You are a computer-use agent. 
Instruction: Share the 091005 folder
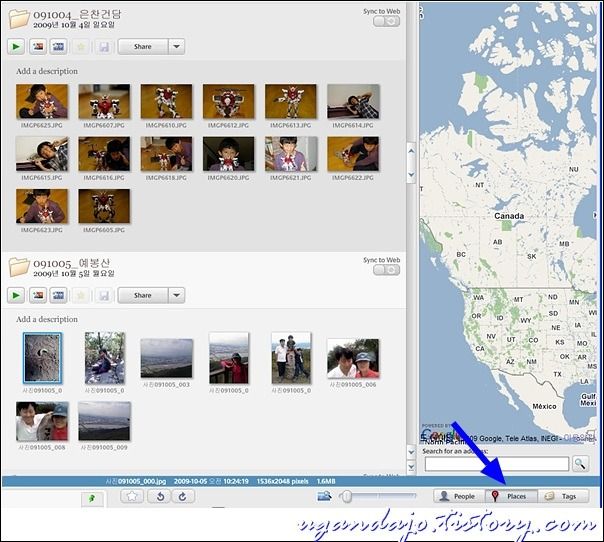[143, 295]
